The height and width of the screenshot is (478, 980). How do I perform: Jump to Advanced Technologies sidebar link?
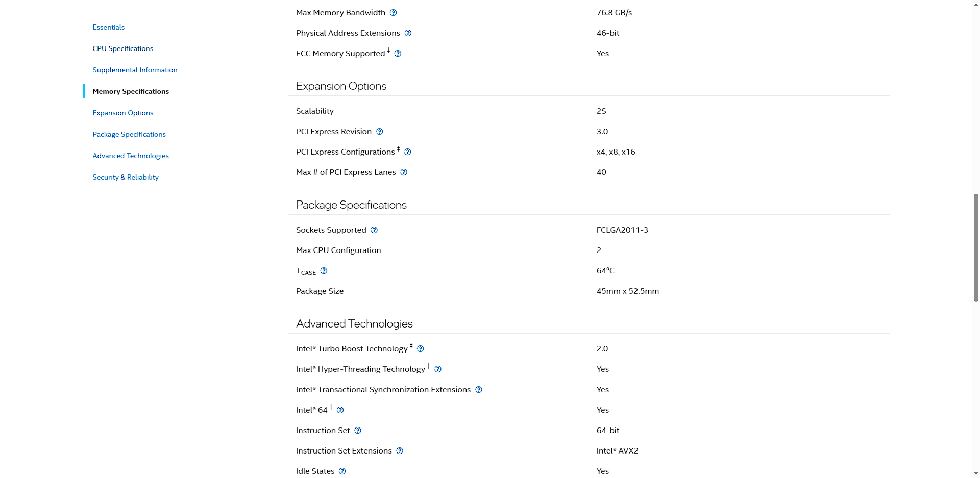(x=130, y=156)
